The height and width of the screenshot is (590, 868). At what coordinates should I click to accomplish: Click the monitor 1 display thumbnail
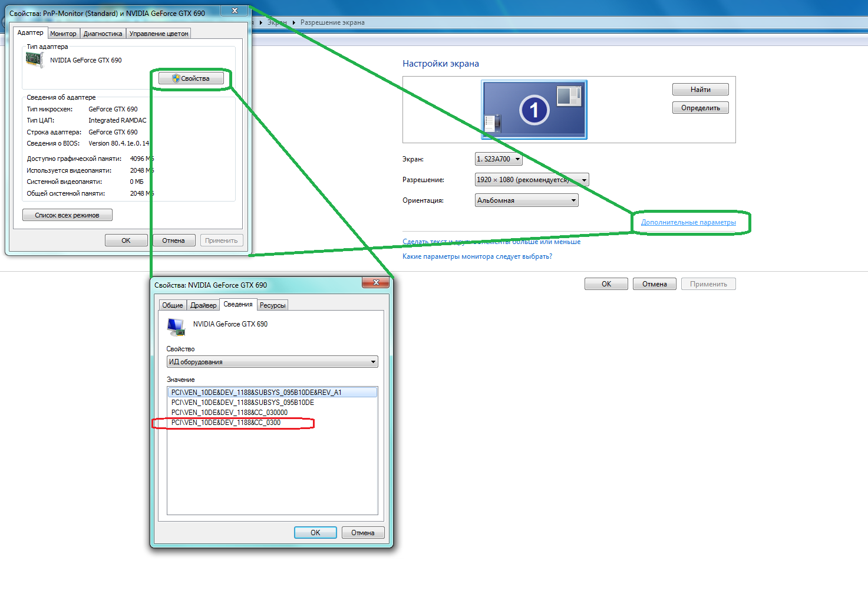(x=534, y=110)
